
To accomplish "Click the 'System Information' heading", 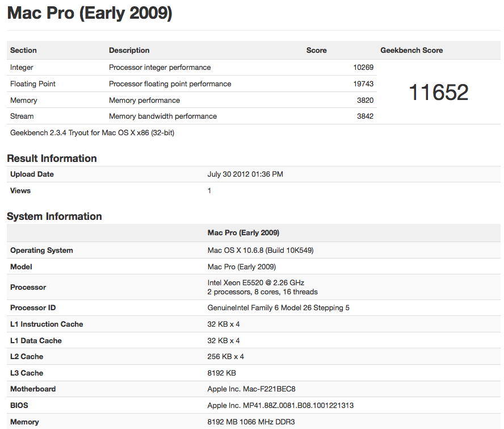I will (x=54, y=216).
